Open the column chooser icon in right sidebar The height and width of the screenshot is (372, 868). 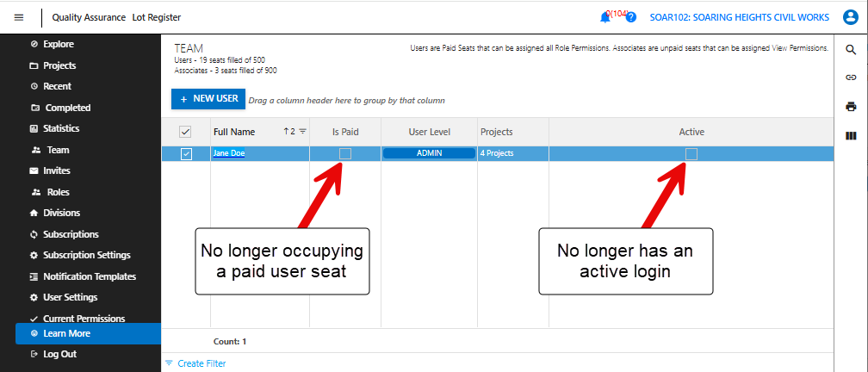coord(851,136)
